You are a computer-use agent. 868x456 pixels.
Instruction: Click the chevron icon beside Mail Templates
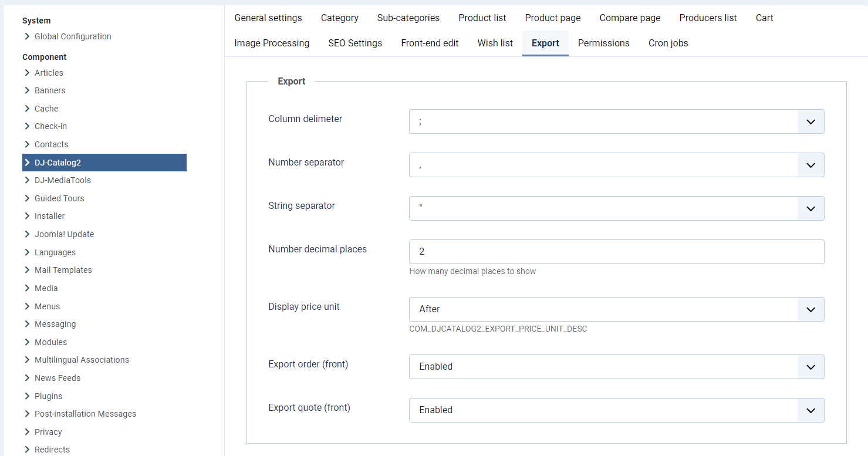tap(27, 270)
